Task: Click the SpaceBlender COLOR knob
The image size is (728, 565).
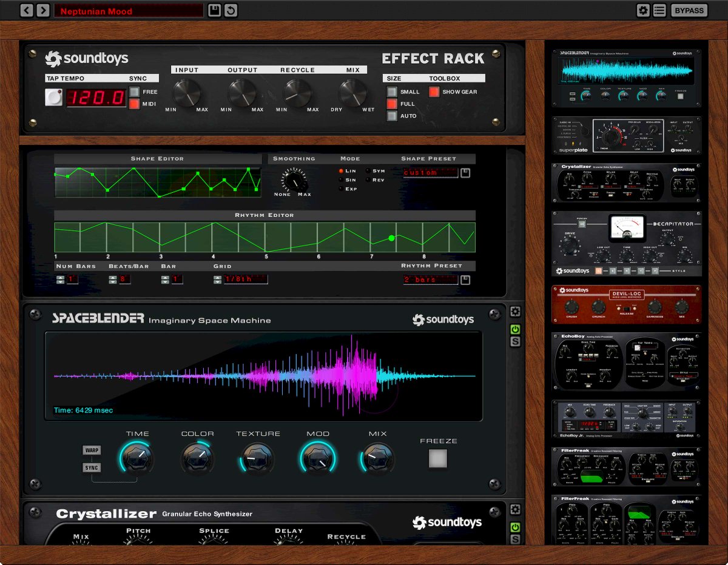Action: (197, 458)
